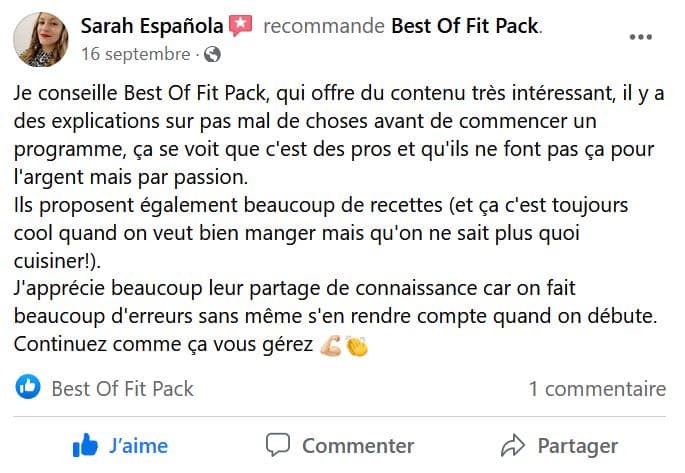Click the thumbs-up icon beside J'aime

point(86,445)
